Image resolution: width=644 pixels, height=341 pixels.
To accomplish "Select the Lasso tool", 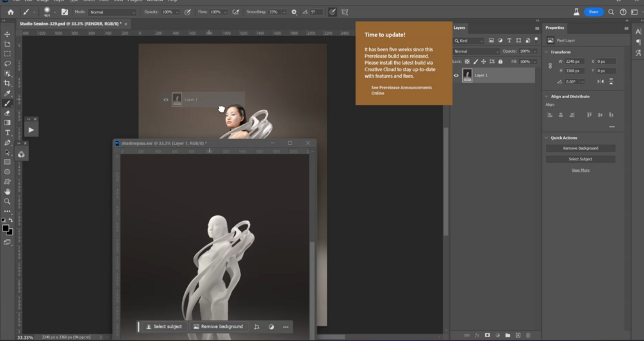I will click(8, 64).
